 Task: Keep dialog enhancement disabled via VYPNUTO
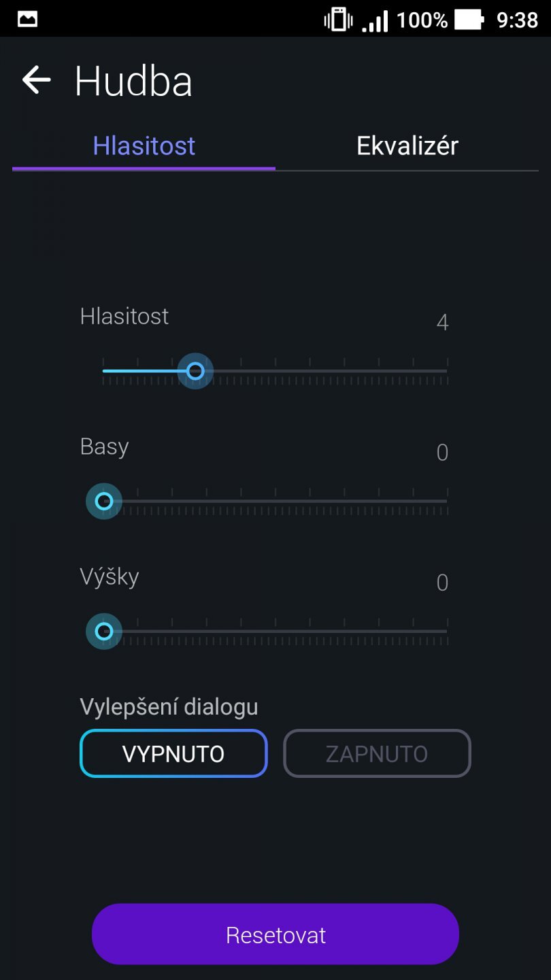(x=173, y=753)
